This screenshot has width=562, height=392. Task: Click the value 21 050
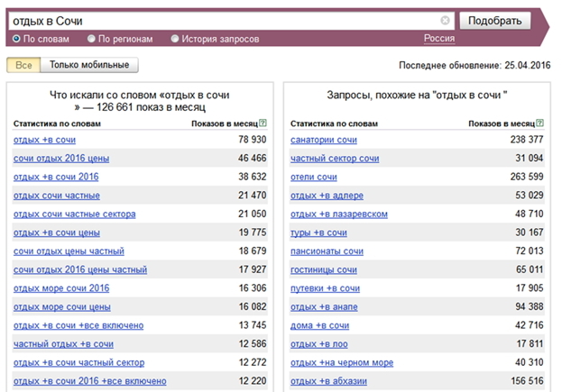[x=253, y=214]
